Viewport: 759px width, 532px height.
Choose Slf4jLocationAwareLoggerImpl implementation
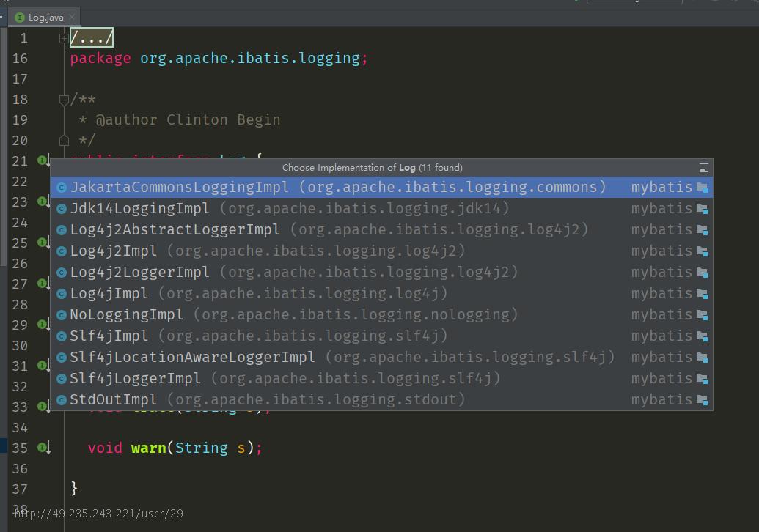click(x=381, y=358)
